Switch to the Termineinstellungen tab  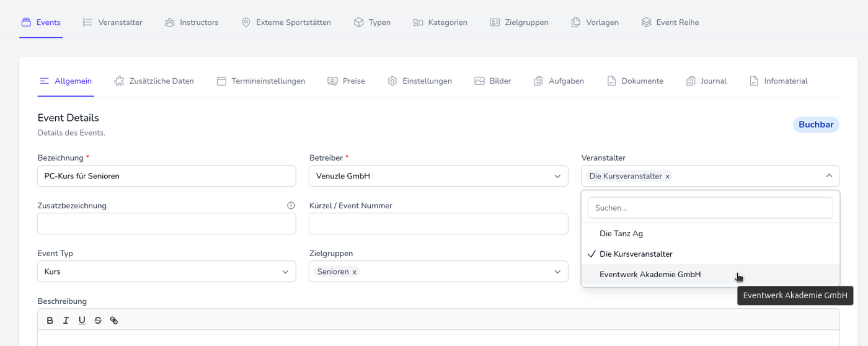tap(261, 81)
